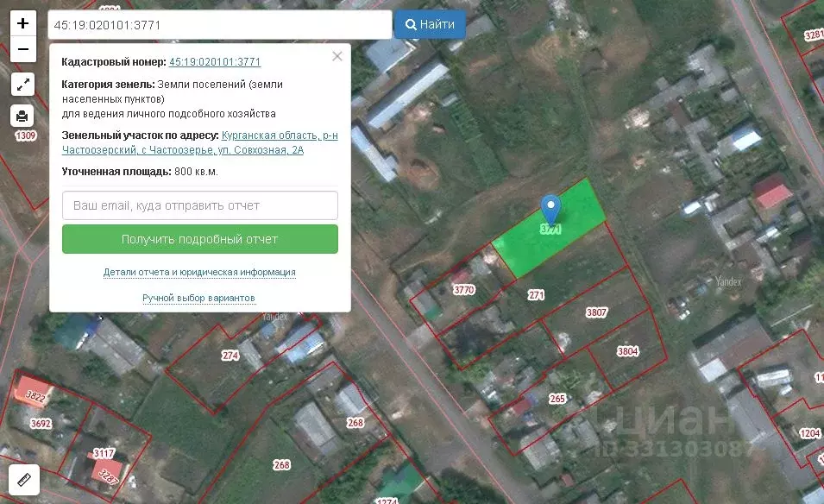
Task: Select parcel labeled 3770 on map
Action: coord(464,290)
